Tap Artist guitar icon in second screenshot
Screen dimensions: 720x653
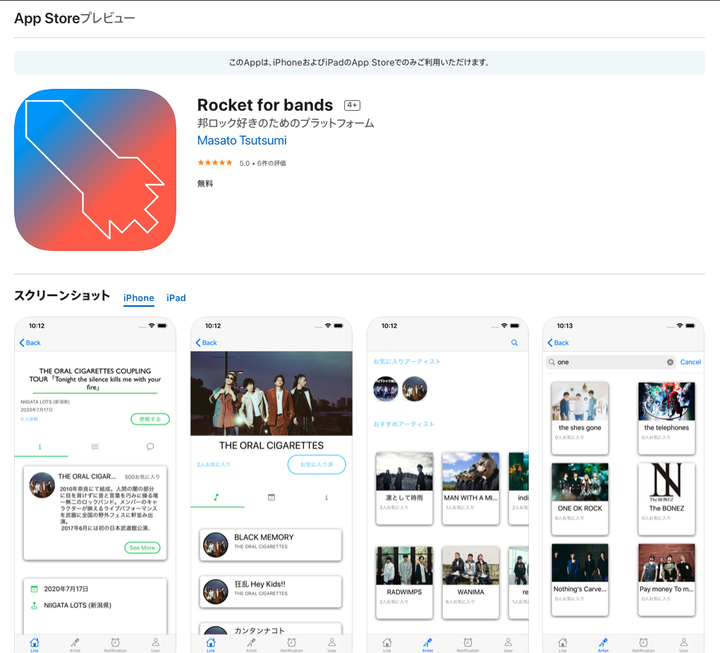pos(251,644)
